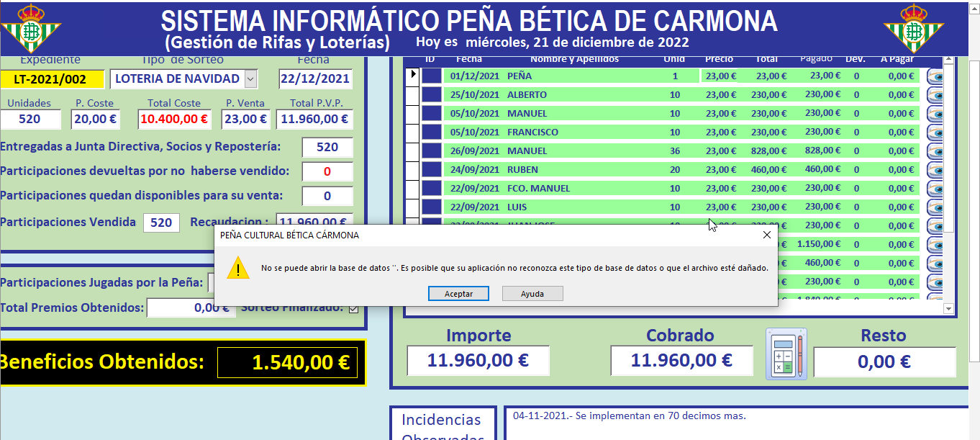Click the Fecha field showing 22/12/2021
Image resolution: width=980 pixels, height=440 pixels.
315,78
